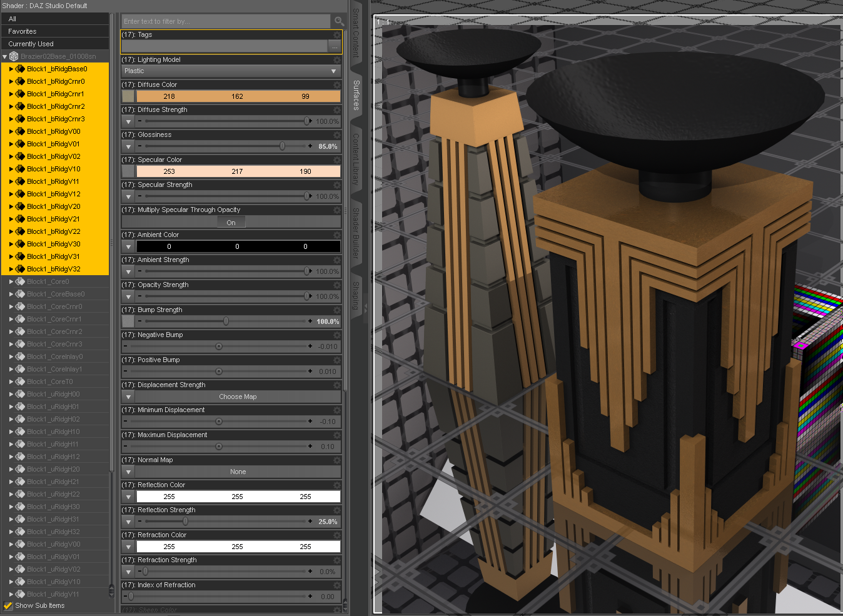843x616 pixels.
Task: Select the Favorites filter category
Action: pos(55,31)
